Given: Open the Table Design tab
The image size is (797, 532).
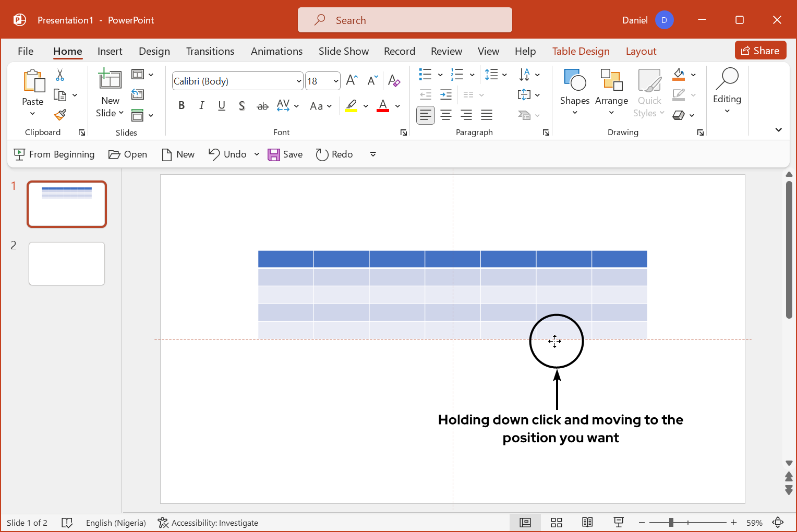Looking at the screenshot, I should coord(581,51).
